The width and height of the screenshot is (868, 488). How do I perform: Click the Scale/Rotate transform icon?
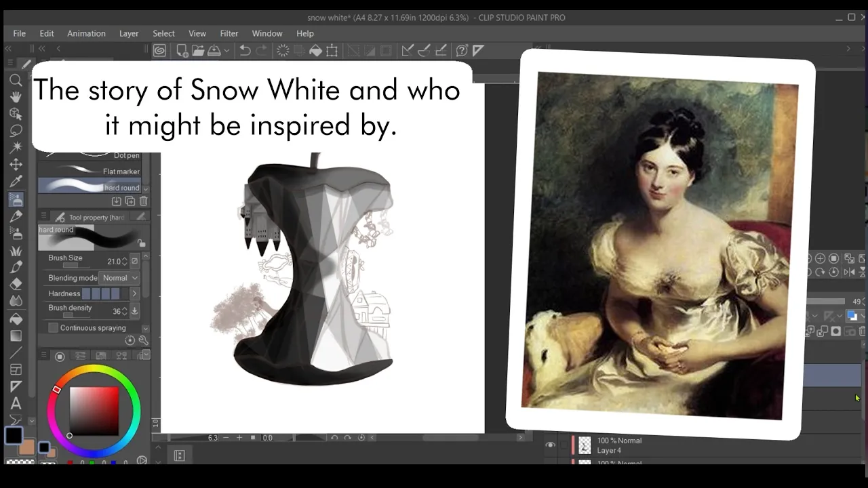tap(332, 50)
